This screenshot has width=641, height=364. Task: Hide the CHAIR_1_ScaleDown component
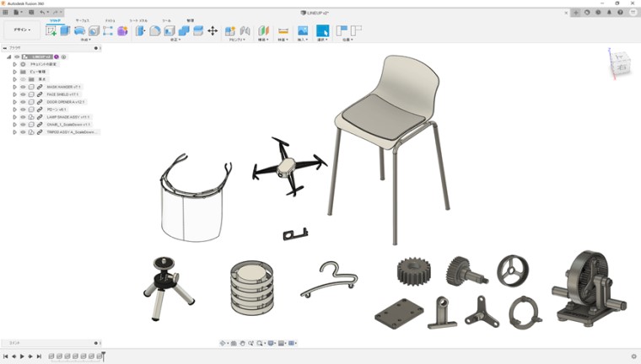[23, 125]
